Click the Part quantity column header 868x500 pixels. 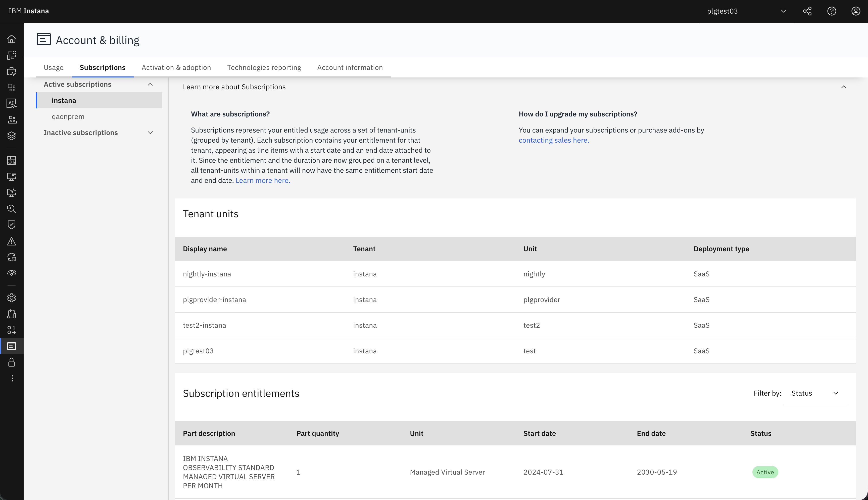[318, 434]
